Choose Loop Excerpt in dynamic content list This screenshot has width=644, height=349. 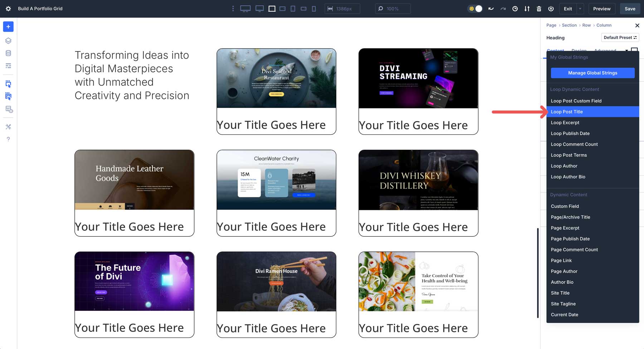click(565, 123)
